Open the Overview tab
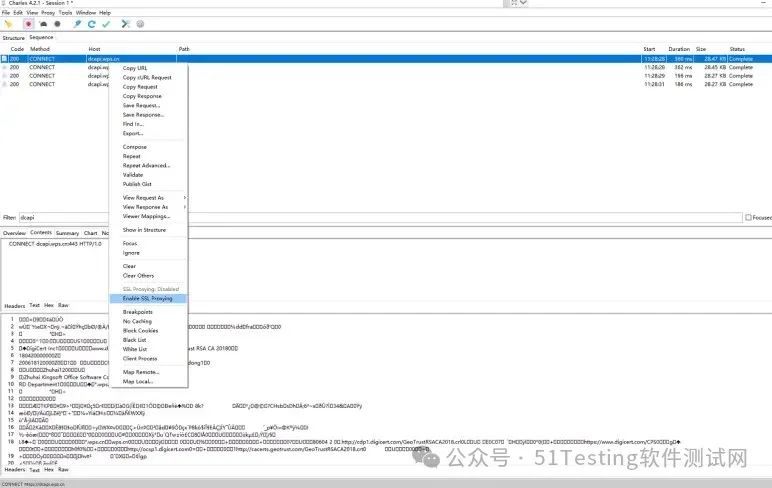Screen dimensions: 772x488 point(14,233)
